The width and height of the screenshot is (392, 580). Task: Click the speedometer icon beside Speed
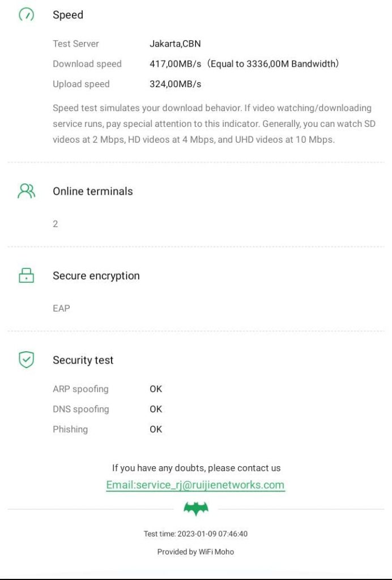coord(27,15)
